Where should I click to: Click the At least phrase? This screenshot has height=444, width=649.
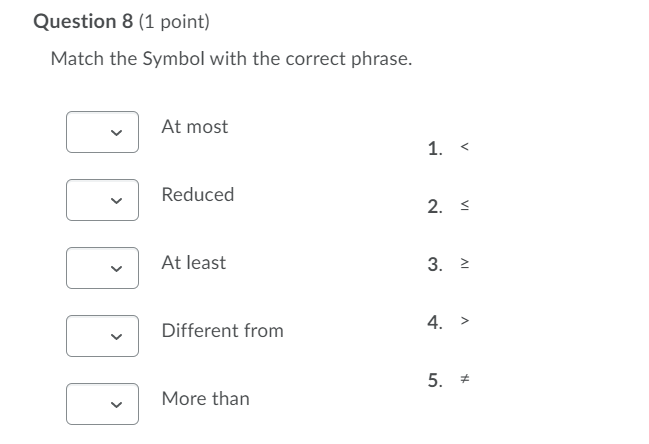[194, 263]
